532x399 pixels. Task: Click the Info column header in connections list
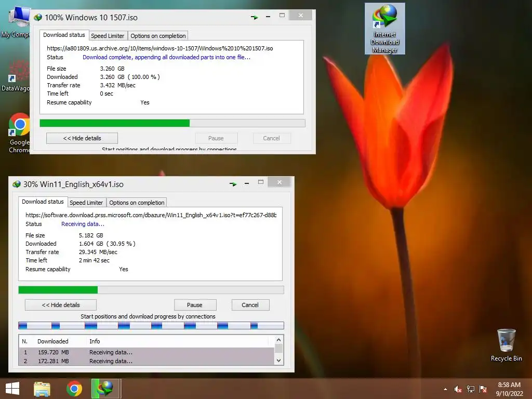pos(95,341)
